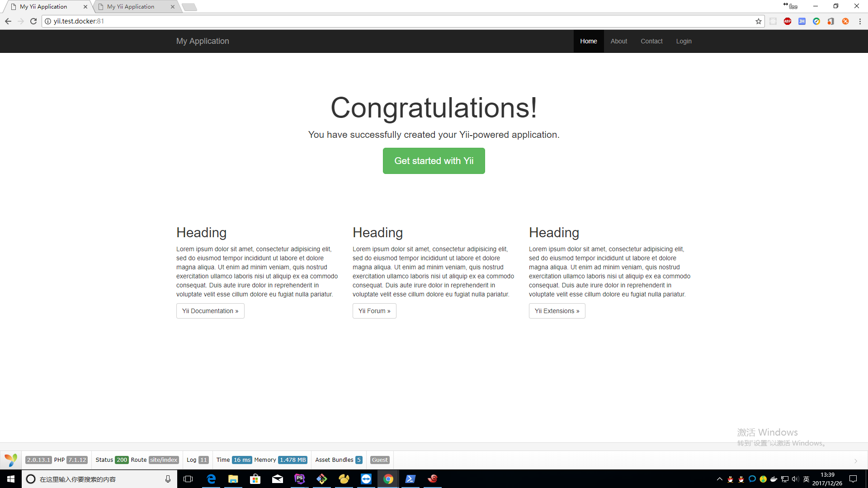Click the JH browser extension icon
The image size is (868, 488).
pos(802,21)
